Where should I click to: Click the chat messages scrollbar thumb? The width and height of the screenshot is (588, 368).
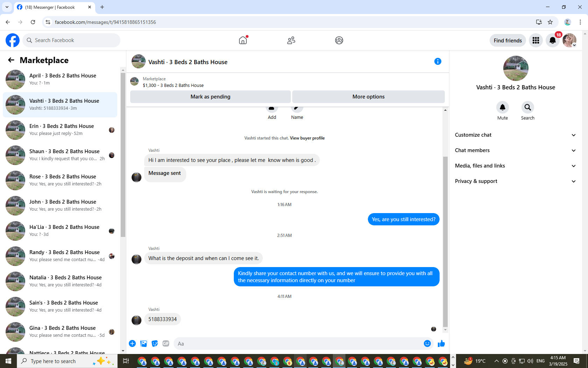coord(445,242)
